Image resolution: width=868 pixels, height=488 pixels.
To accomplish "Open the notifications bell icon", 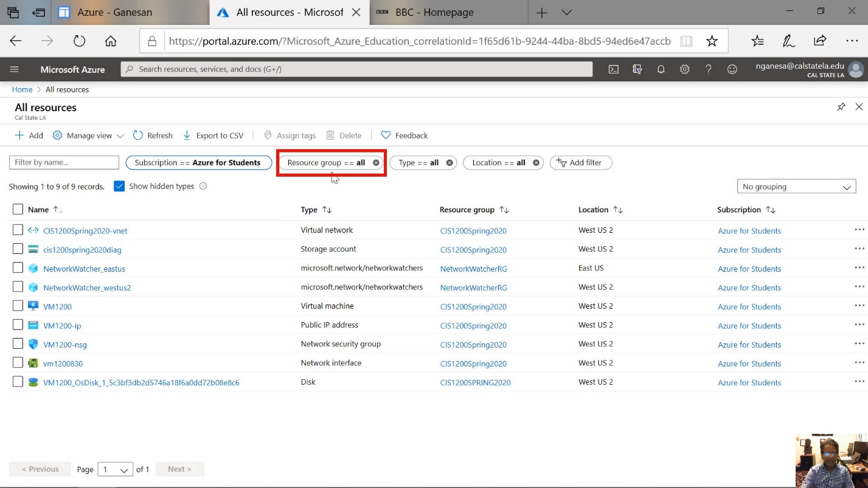I will click(661, 69).
